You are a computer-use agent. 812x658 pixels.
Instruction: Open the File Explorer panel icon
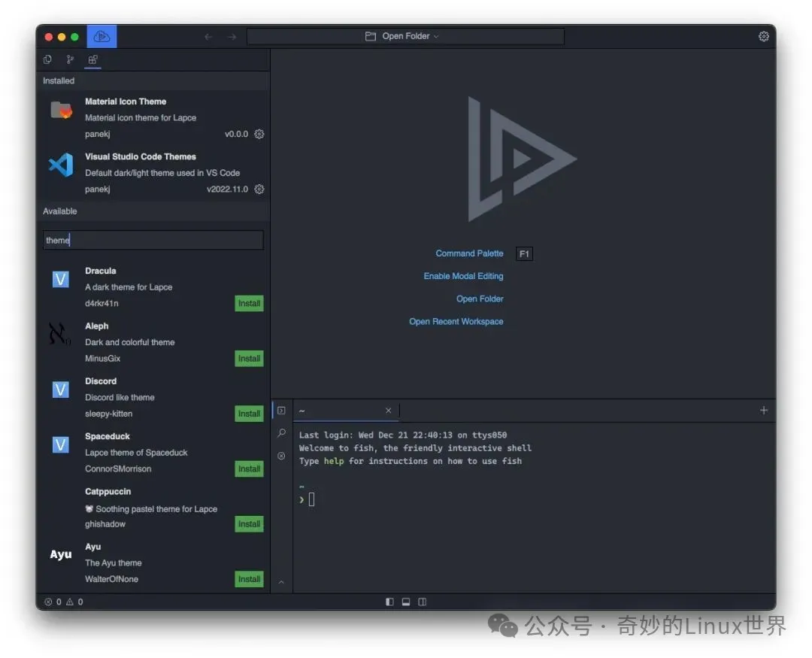point(48,59)
